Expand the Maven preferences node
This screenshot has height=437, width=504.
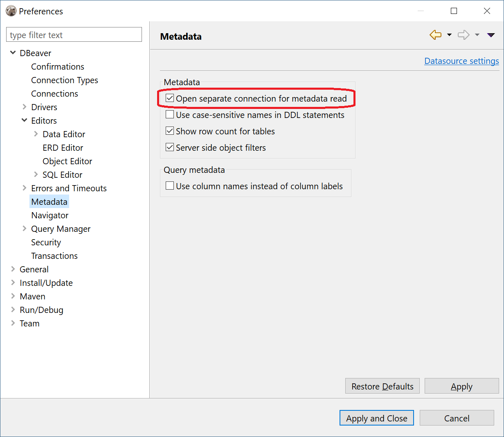pos(13,296)
